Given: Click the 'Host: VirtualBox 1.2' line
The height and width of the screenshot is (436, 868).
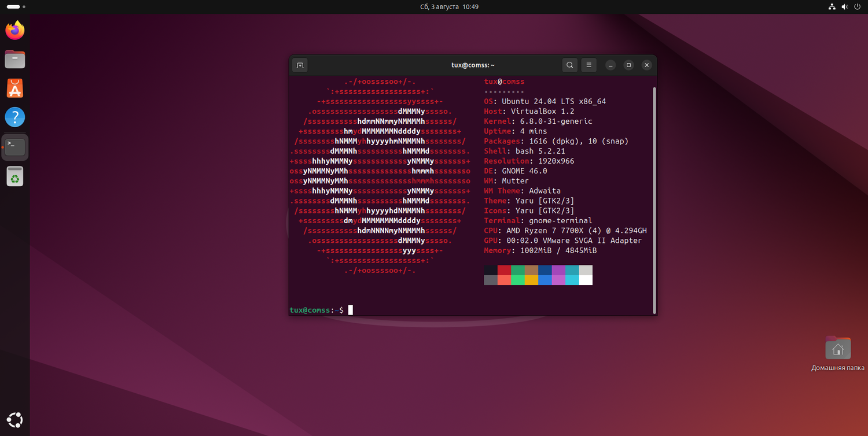Looking at the screenshot, I should [529, 112].
